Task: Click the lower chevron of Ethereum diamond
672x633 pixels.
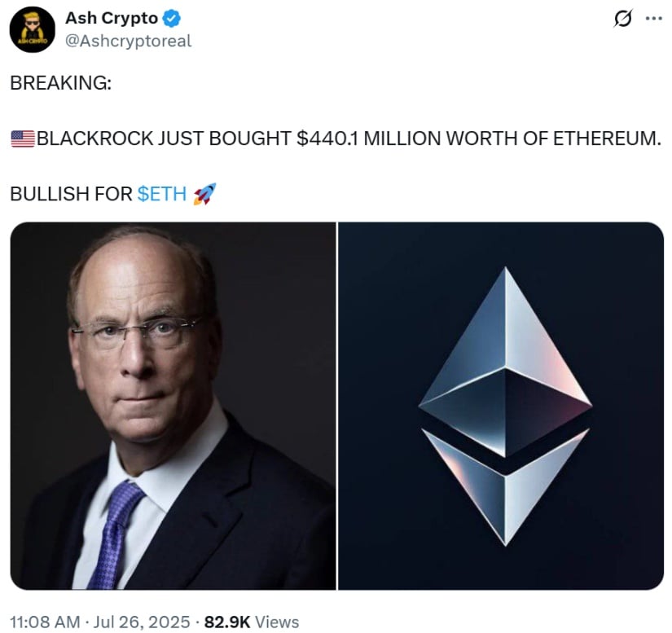Action: tap(506, 486)
